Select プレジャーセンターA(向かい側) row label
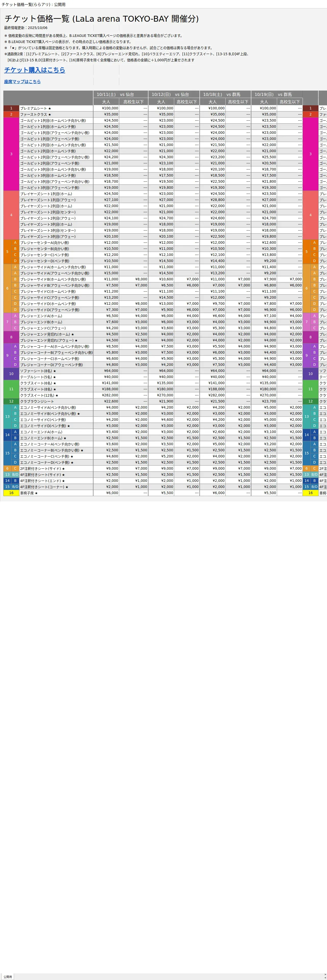Screen dimensions: 327x980 click(x=56, y=243)
